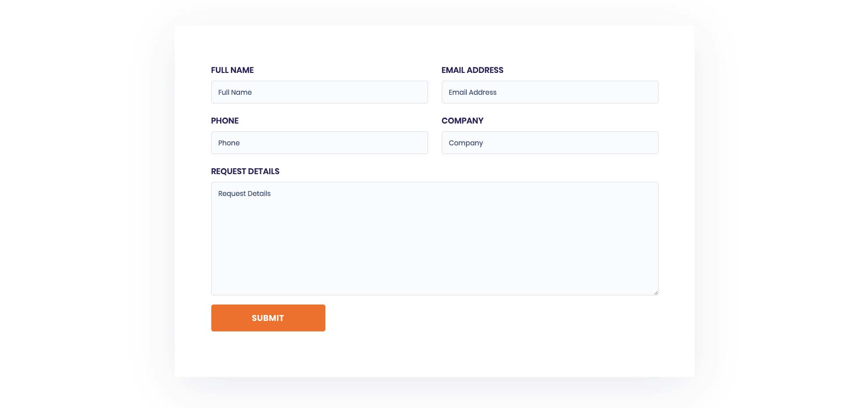The image size is (868, 408).
Task: Click into the Company input field
Action: point(550,143)
